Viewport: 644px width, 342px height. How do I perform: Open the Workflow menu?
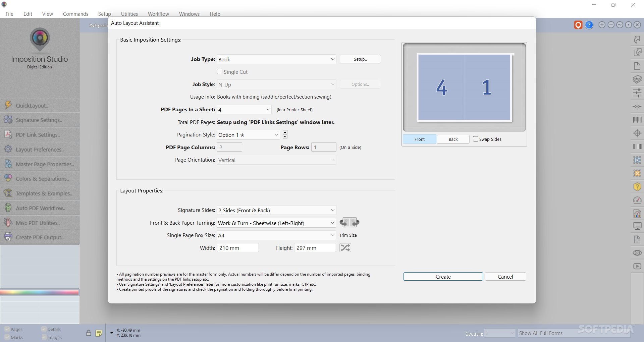(158, 14)
